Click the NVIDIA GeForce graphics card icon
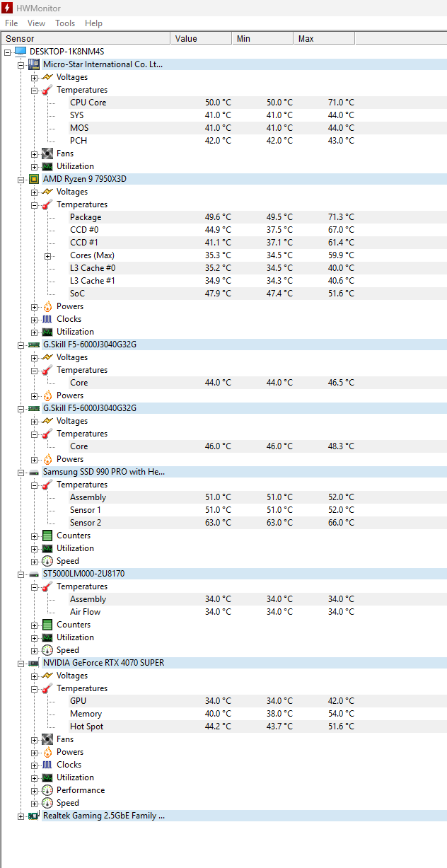Image resolution: width=447 pixels, height=868 pixels. click(34, 663)
